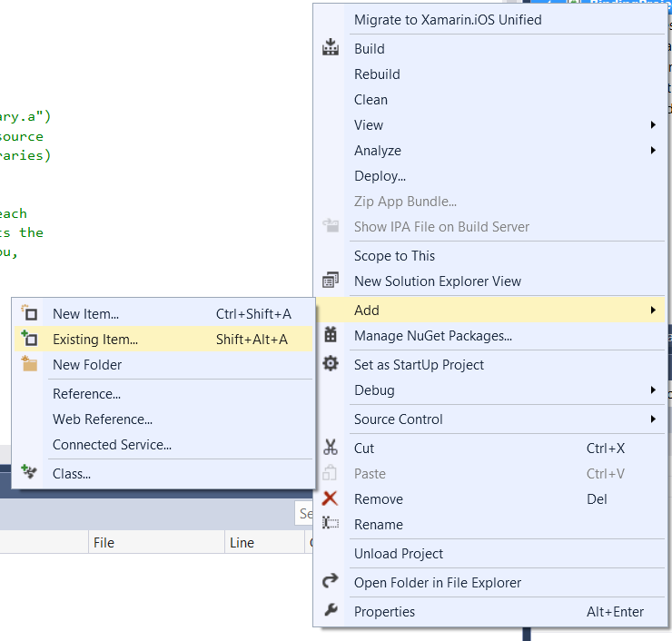Screen dimensions: 672x641
Task: Open Properties from the context menu
Action: pyautogui.click(x=489, y=611)
